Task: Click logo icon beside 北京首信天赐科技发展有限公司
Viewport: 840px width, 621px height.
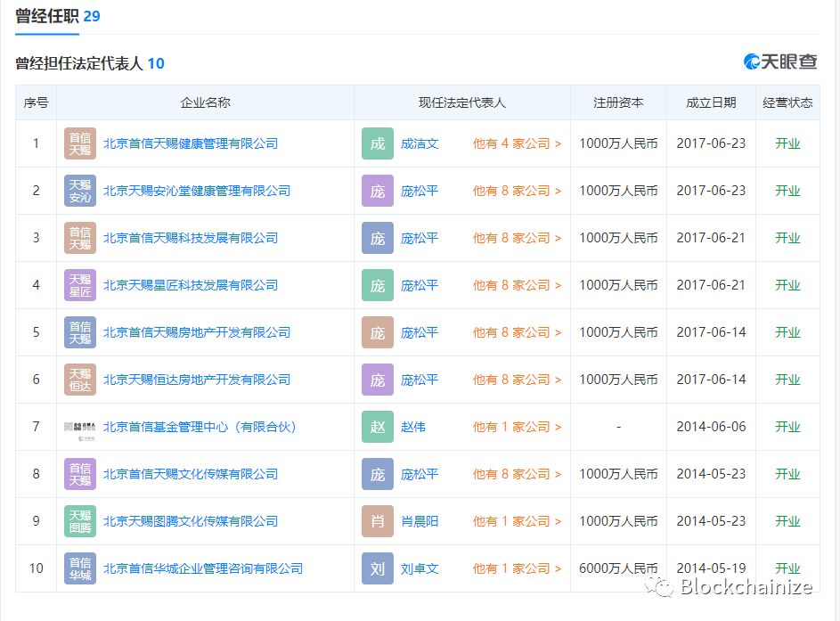Action: (x=80, y=238)
